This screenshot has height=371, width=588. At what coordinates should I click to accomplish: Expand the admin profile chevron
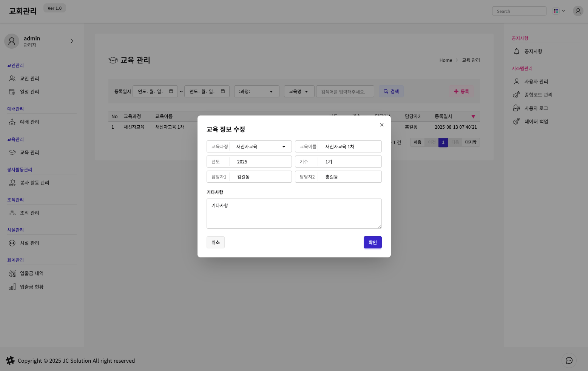click(72, 41)
